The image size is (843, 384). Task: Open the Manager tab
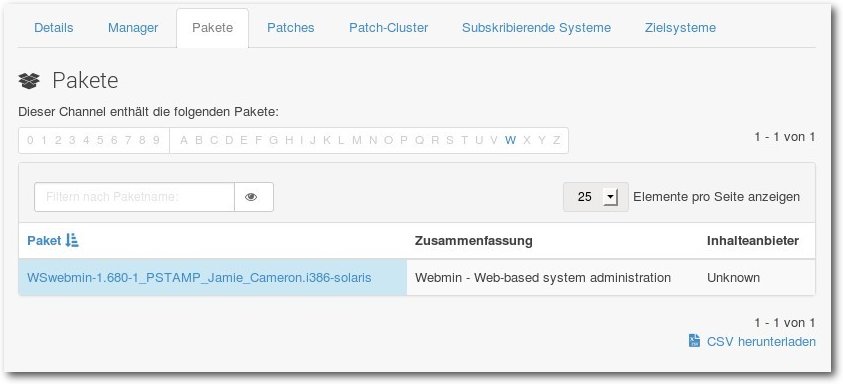(x=133, y=28)
